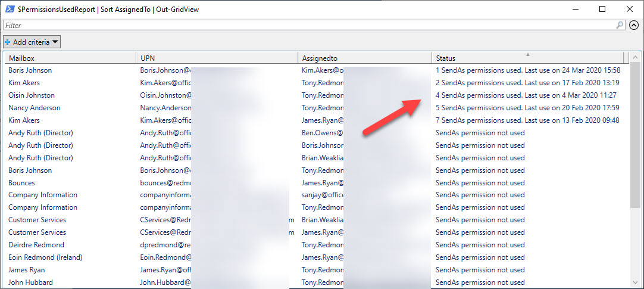This screenshot has width=644, height=289.
Task: Click the blue plus icon beside Add criteria
Action: (8, 42)
